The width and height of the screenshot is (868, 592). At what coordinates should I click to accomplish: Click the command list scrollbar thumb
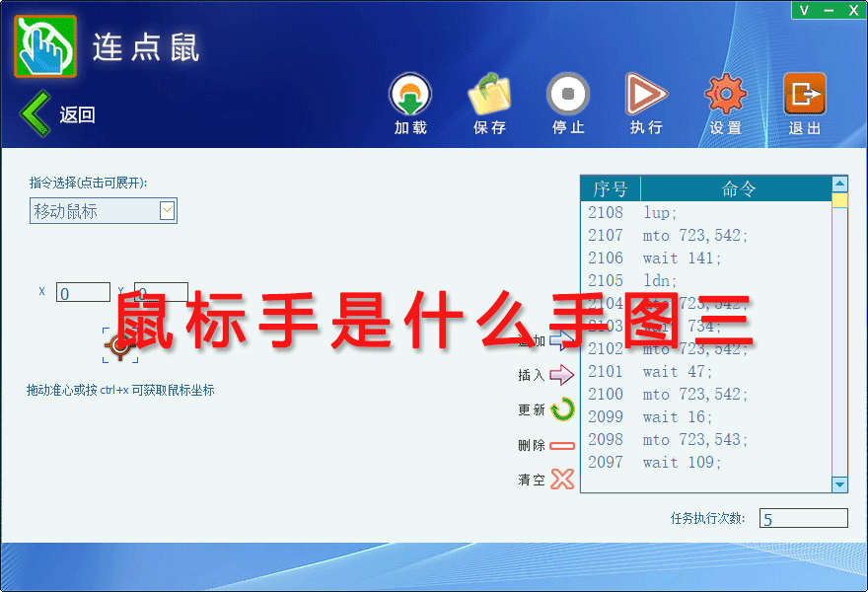pos(839,200)
